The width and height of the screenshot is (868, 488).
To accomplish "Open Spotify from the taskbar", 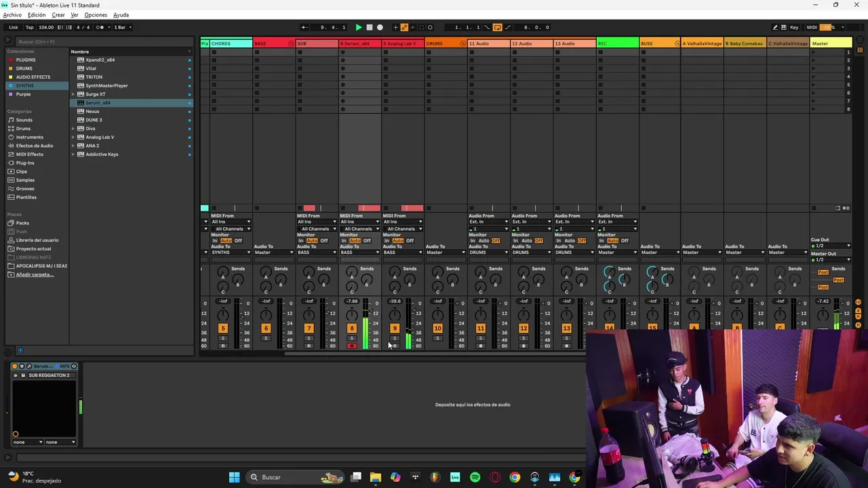I will coord(475,477).
